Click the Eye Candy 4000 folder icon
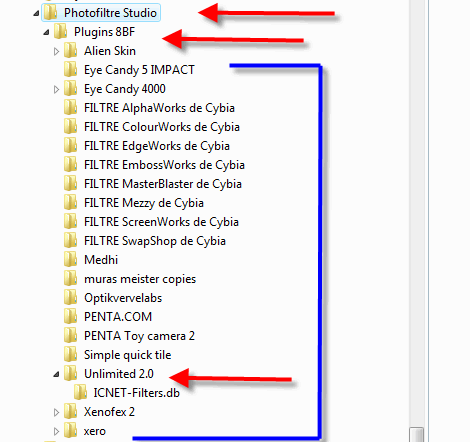The width and height of the screenshot is (470, 442). pyautogui.click(x=71, y=89)
